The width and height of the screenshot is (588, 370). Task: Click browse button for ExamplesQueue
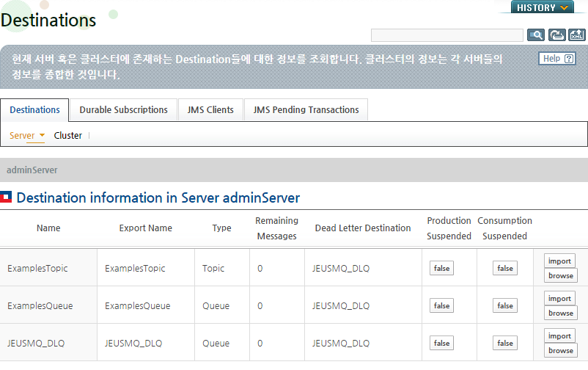(x=561, y=313)
